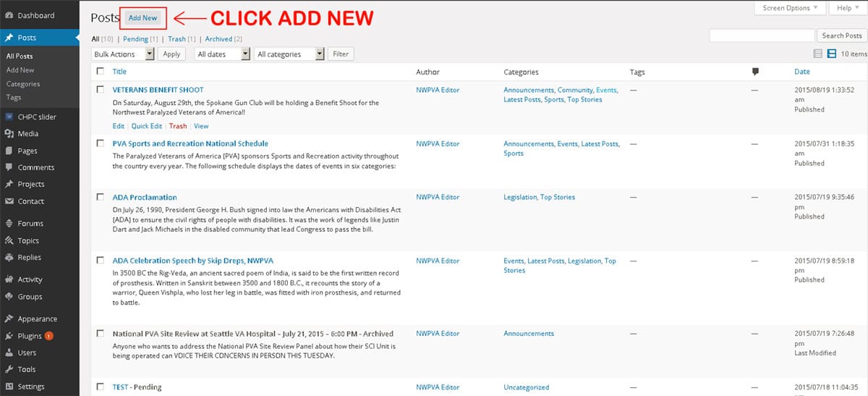Check the ADA Proclamation post checkbox
The image size is (868, 396).
100,197
